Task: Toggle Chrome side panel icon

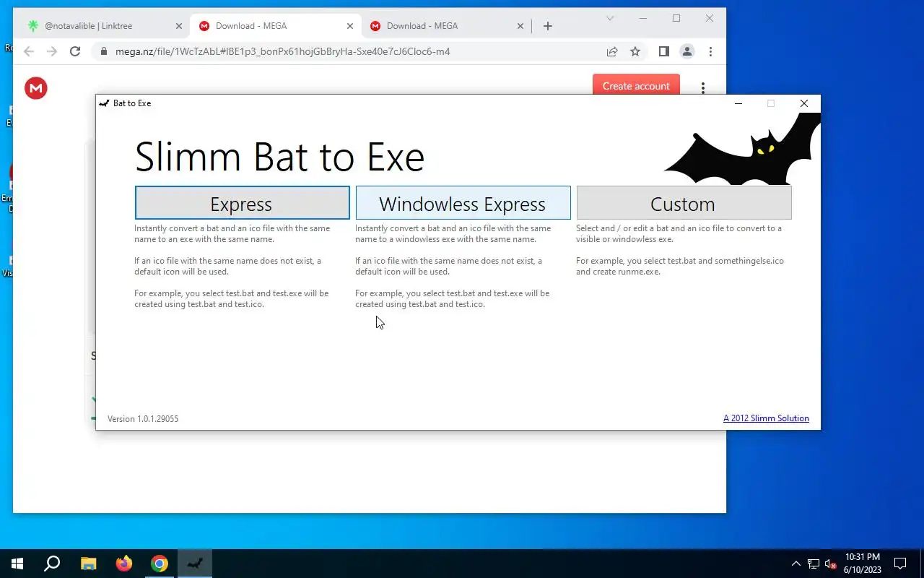Action: point(664,51)
